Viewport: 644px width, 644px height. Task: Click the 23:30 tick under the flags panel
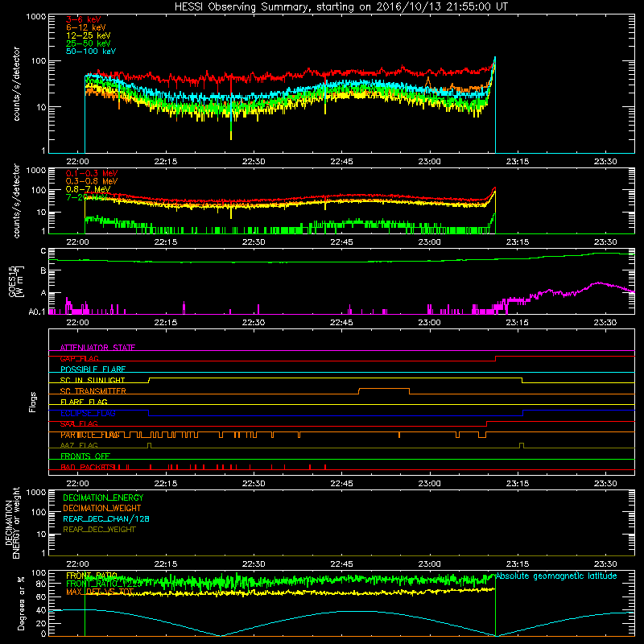tap(605, 483)
